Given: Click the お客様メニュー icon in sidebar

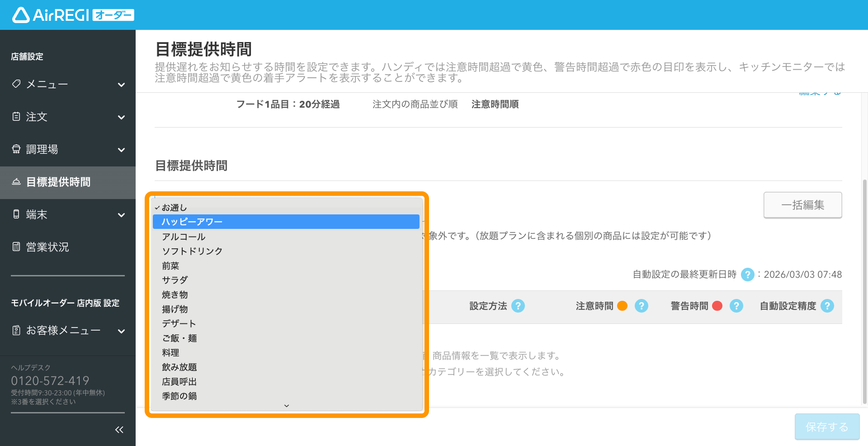Looking at the screenshot, I should 16,330.
